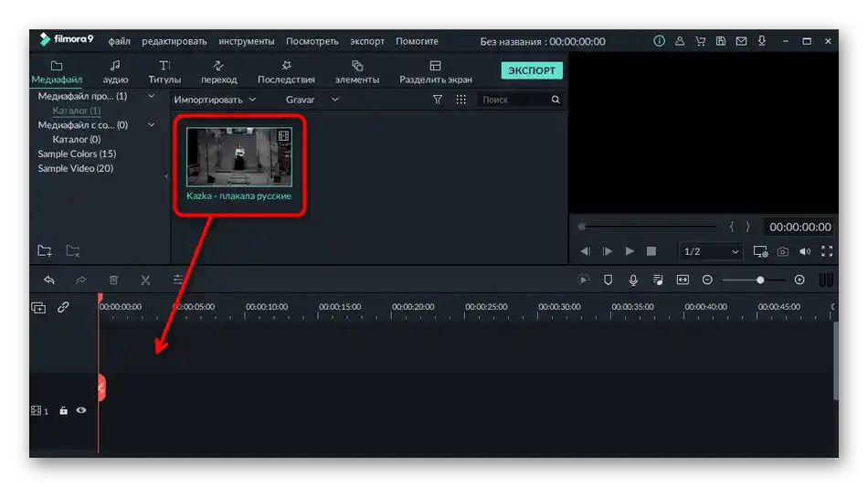Open the редактировать menu
This screenshot has width=868, height=487.
[174, 41]
